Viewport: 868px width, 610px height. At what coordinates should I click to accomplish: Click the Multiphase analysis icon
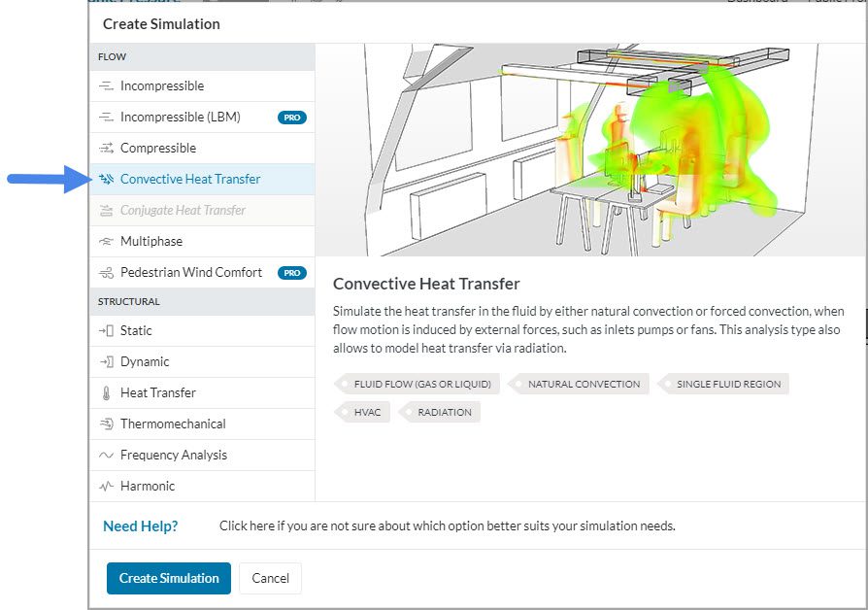[106, 242]
